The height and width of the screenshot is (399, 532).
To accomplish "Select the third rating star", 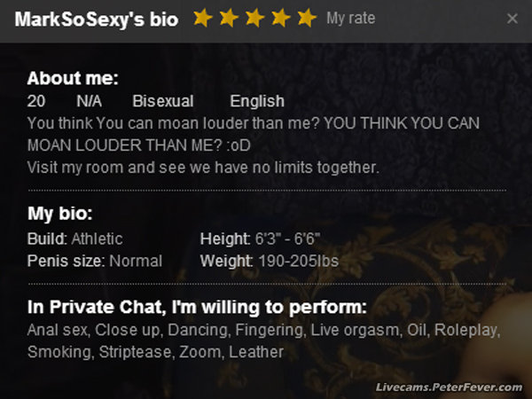I will [x=254, y=18].
